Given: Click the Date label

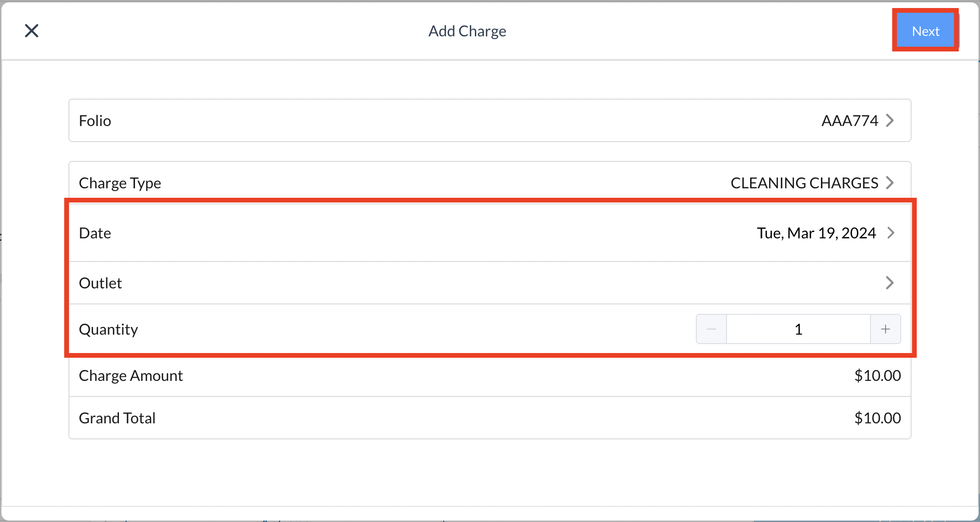Looking at the screenshot, I should click(95, 233).
